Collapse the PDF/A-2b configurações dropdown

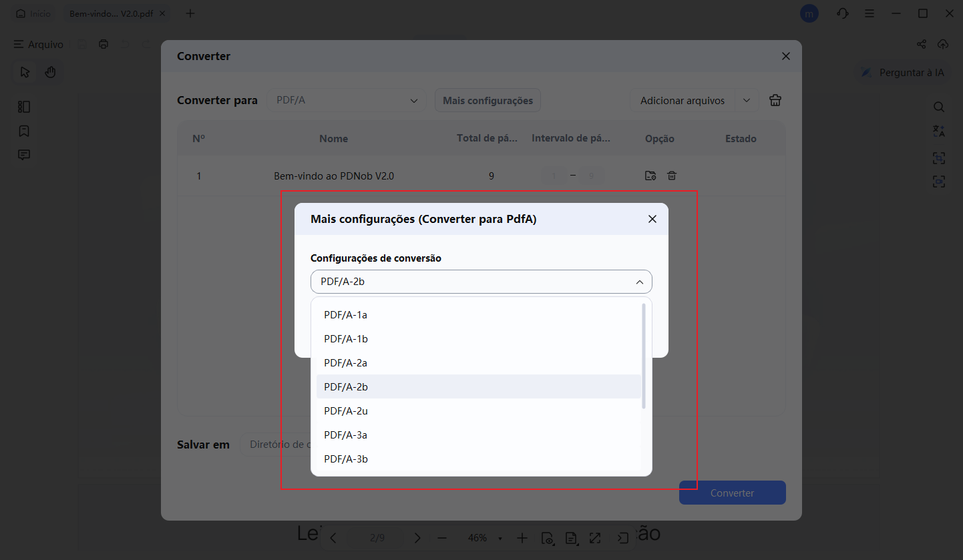click(639, 281)
